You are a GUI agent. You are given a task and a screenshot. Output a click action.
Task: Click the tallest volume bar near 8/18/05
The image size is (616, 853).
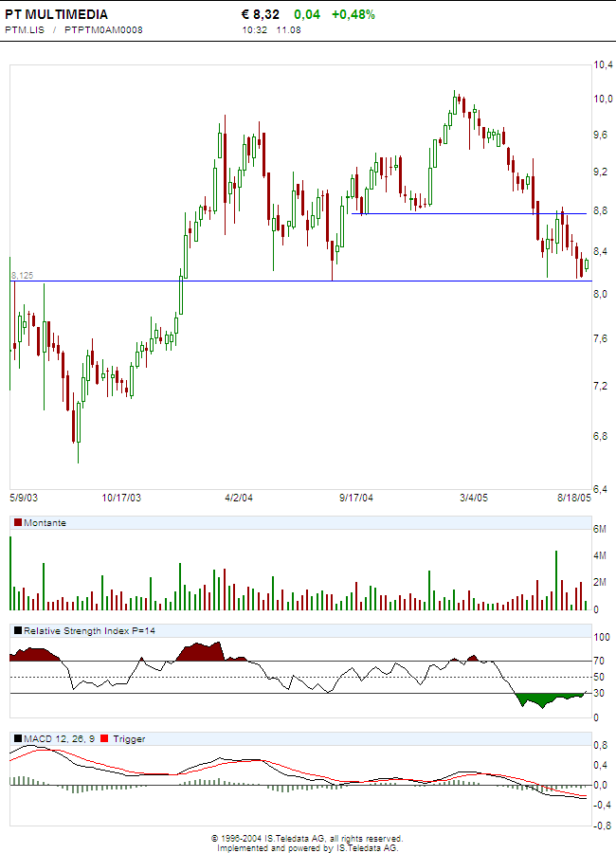[x=556, y=580]
